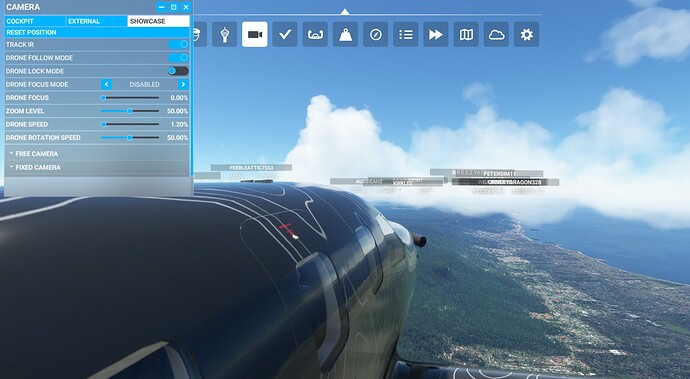Open the Weather cloud icon
The image size is (690, 379).
pos(496,34)
